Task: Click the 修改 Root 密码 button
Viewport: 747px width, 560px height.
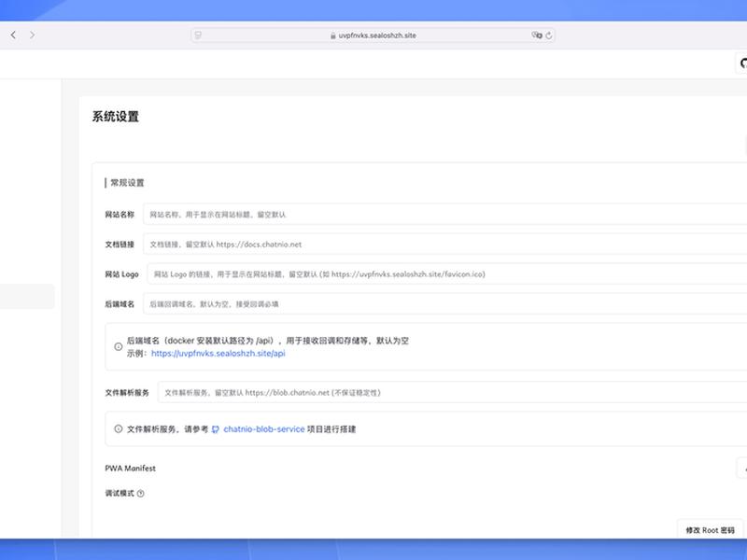Action: point(710,530)
